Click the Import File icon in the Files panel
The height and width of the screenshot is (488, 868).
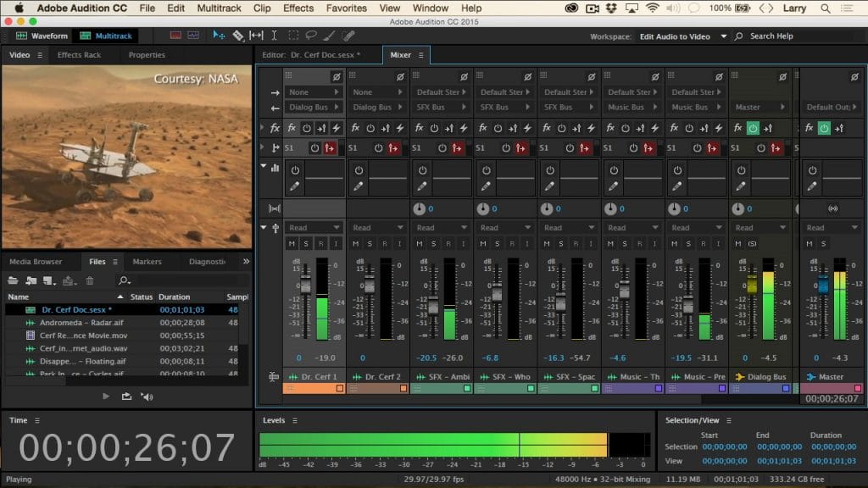[x=30, y=281]
